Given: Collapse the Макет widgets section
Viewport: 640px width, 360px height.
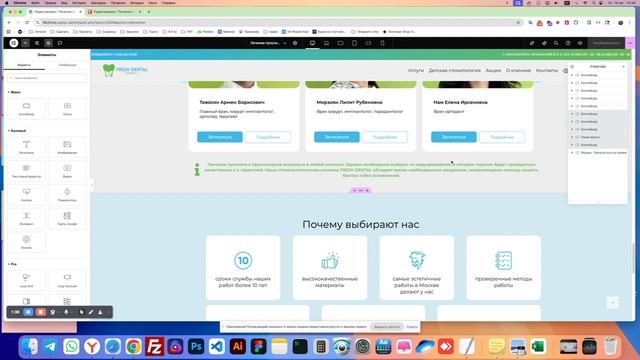Looking at the screenshot, I should (14, 92).
